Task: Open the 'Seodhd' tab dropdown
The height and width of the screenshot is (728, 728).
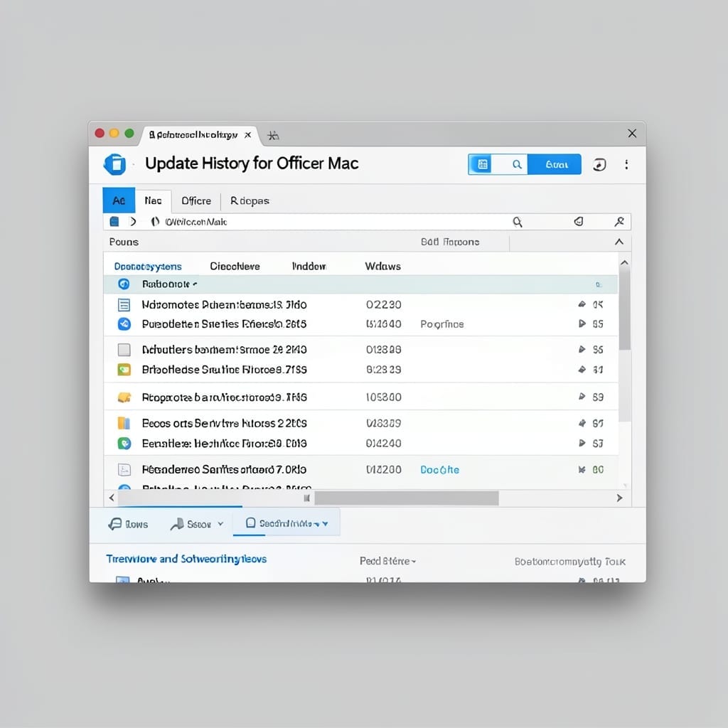Action: [x=287, y=523]
